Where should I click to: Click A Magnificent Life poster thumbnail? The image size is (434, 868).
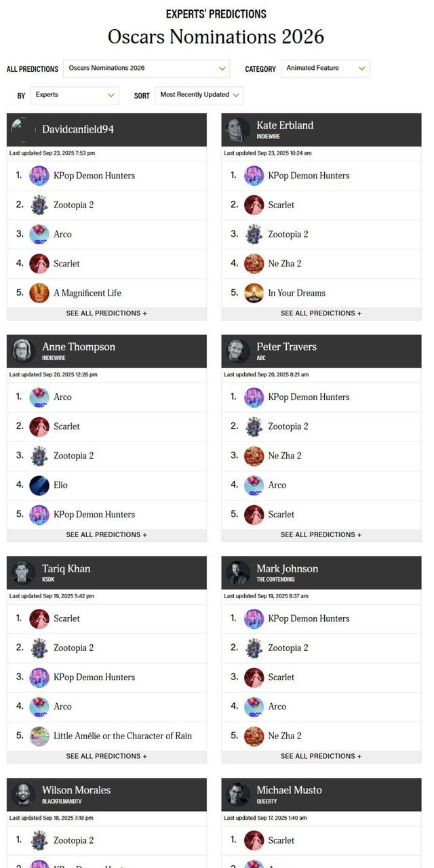tap(39, 293)
